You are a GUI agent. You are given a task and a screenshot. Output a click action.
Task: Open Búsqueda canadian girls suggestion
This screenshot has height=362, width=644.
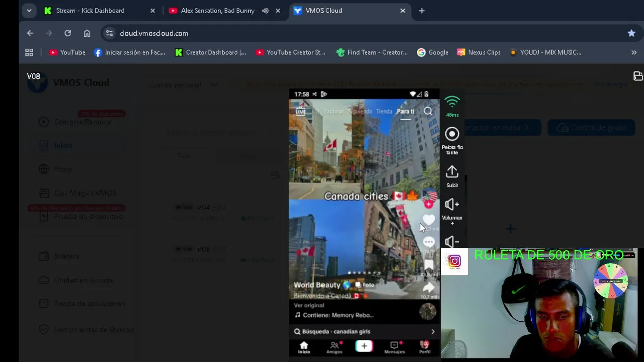click(x=364, y=331)
